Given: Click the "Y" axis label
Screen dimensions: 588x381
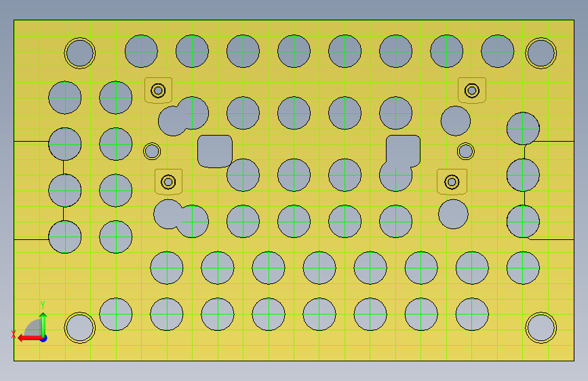Looking at the screenshot, I should (43, 304).
